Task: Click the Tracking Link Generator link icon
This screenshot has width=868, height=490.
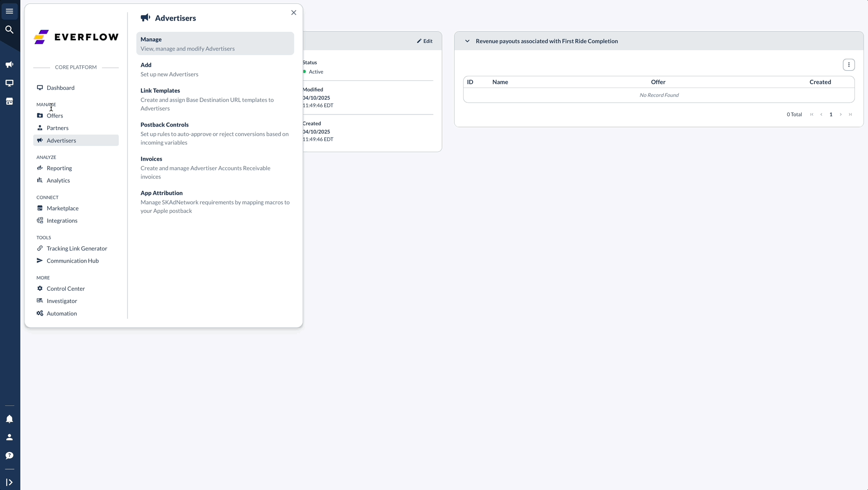Action: tap(40, 249)
